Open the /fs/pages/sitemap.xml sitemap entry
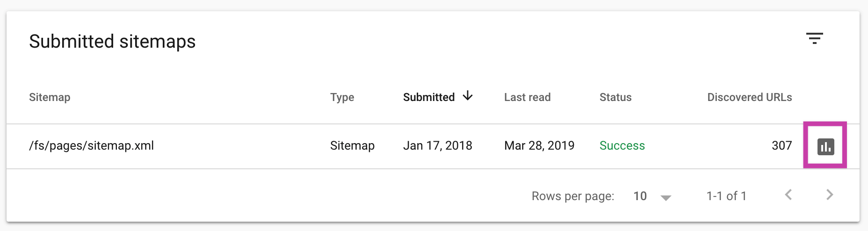 point(92,145)
